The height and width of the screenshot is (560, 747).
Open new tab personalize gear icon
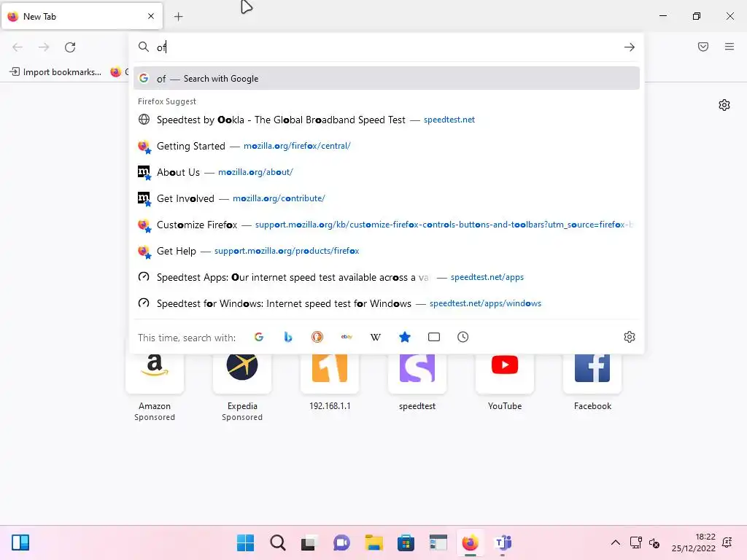[724, 105]
